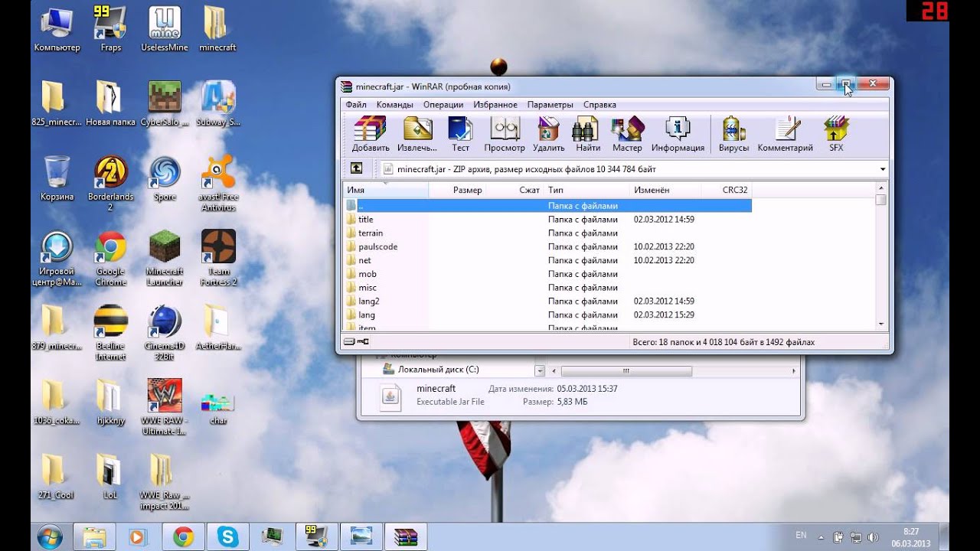This screenshot has width=980, height=551.
Task: Open the Избранное menu
Action: pyautogui.click(x=495, y=105)
